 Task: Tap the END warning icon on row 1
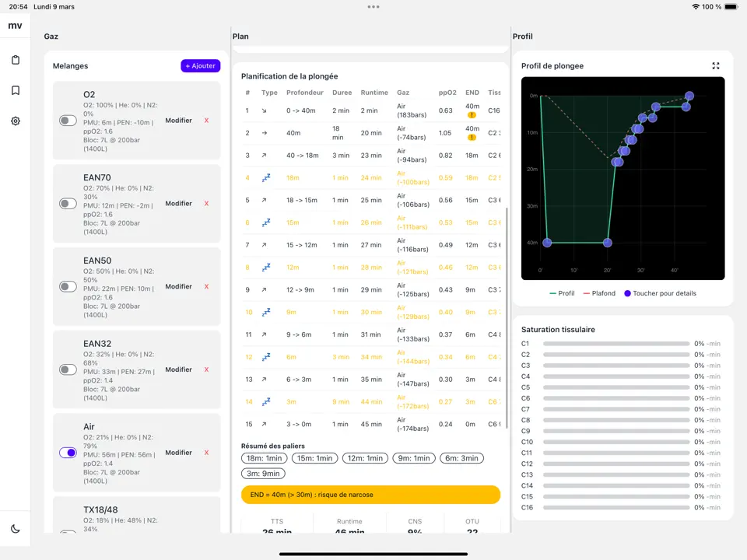(472, 117)
